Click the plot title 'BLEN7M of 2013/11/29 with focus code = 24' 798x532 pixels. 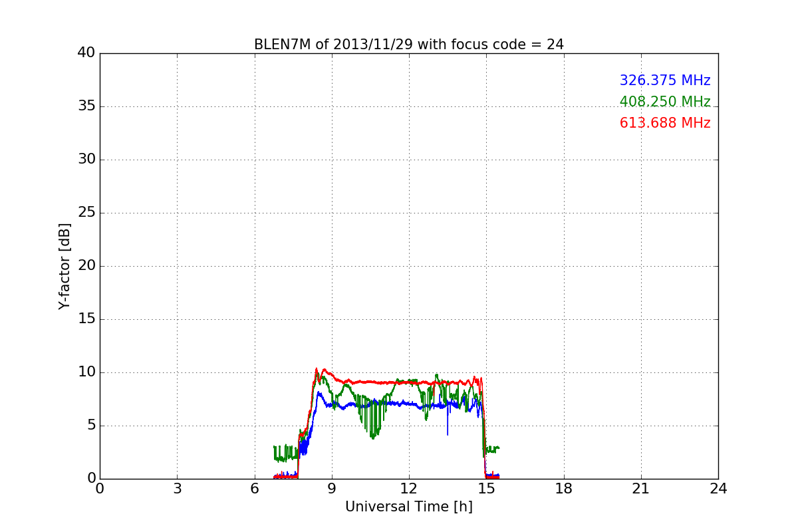(408, 45)
